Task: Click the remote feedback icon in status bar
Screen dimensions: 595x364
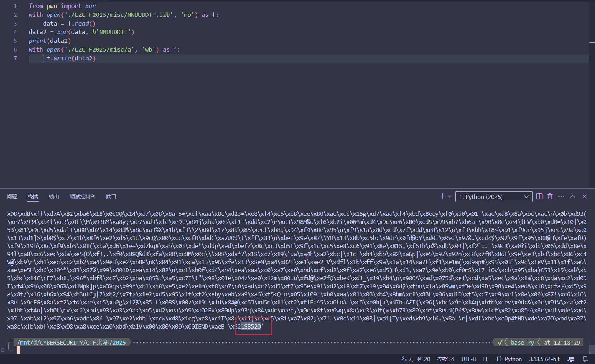Action: pos(570,359)
